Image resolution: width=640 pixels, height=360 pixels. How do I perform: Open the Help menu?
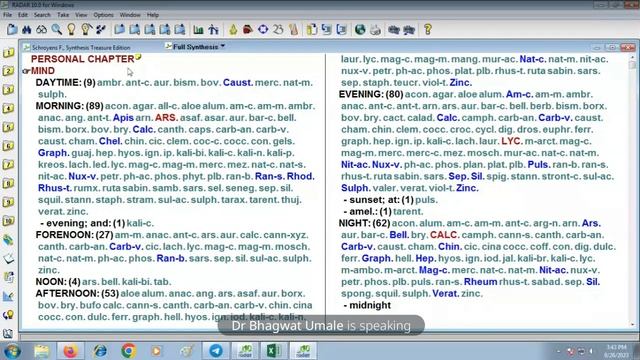(x=153, y=15)
